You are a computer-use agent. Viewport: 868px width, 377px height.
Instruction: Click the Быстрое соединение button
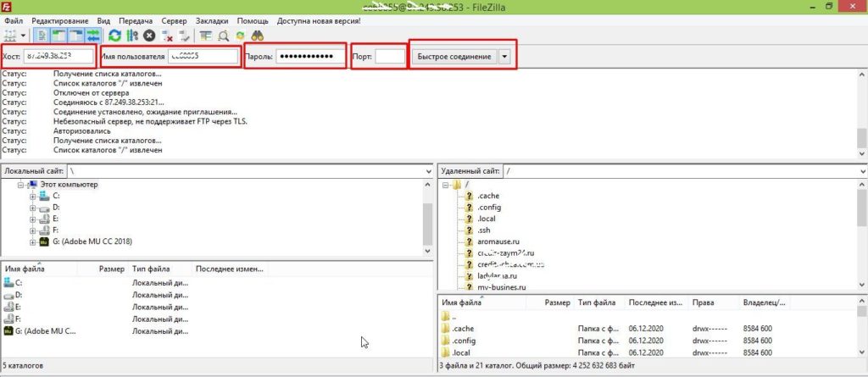(x=452, y=56)
